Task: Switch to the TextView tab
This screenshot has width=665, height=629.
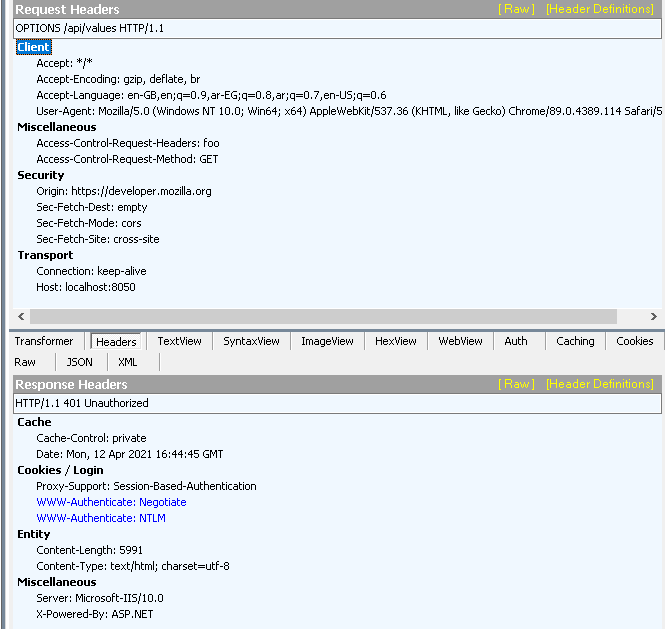Action: pyautogui.click(x=179, y=341)
